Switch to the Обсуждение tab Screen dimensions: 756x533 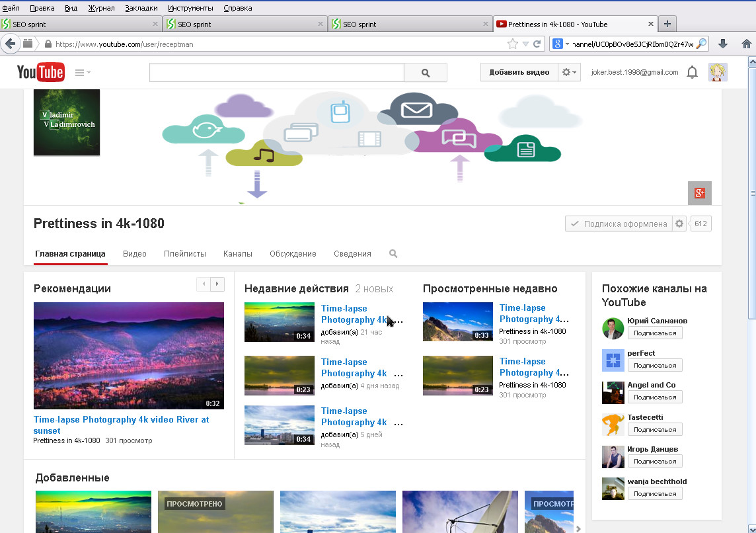click(x=293, y=254)
